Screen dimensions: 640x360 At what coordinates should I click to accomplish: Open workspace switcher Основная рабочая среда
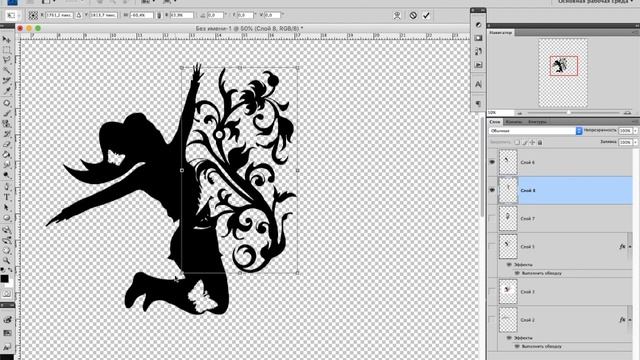596,2
